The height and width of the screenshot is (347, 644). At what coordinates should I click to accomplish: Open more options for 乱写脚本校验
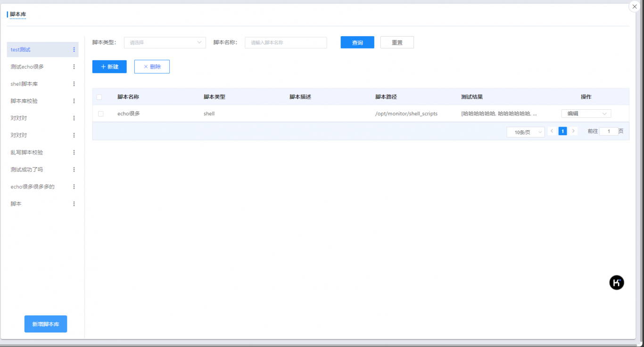pyautogui.click(x=74, y=153)
